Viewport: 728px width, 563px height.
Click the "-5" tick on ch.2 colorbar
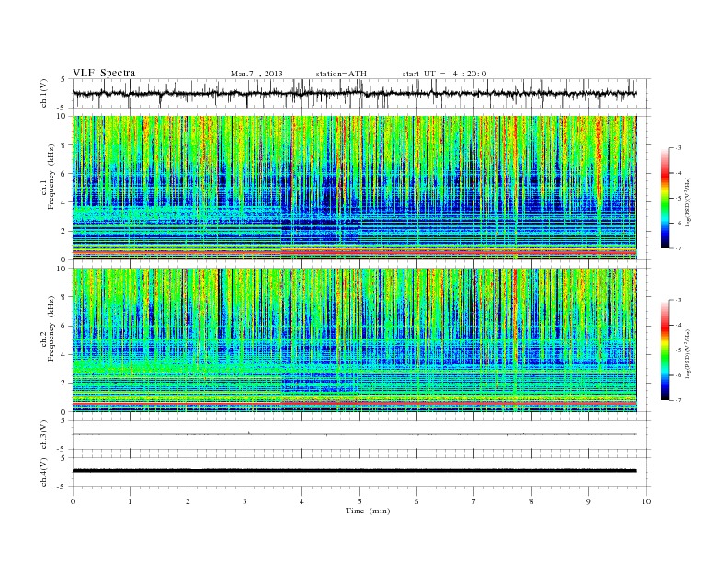[x=678, y=350]
